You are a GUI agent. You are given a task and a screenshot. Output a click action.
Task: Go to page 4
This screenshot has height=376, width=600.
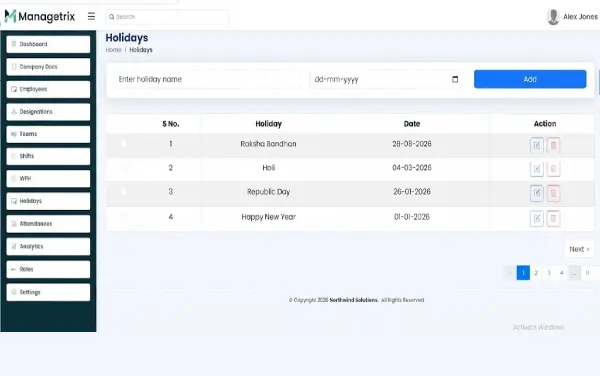pyautogui.click(x=562, y=273)
